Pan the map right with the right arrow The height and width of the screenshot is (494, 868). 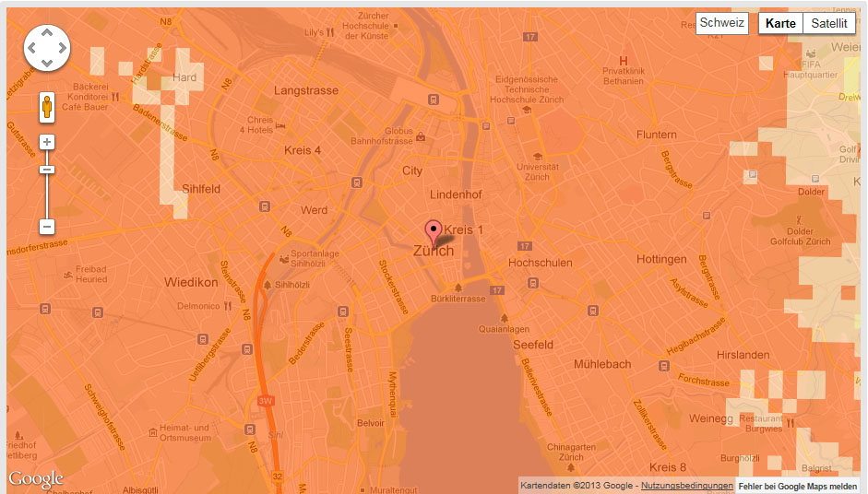63,48
